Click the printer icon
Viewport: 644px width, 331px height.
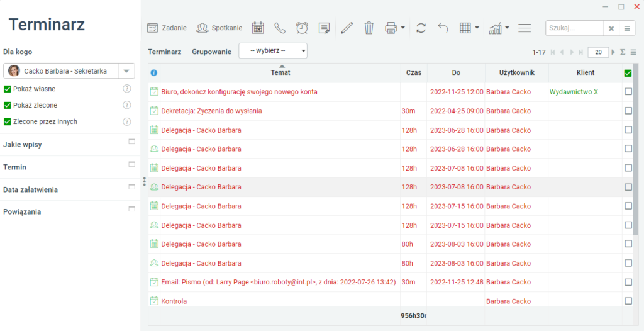coord(391,28)
